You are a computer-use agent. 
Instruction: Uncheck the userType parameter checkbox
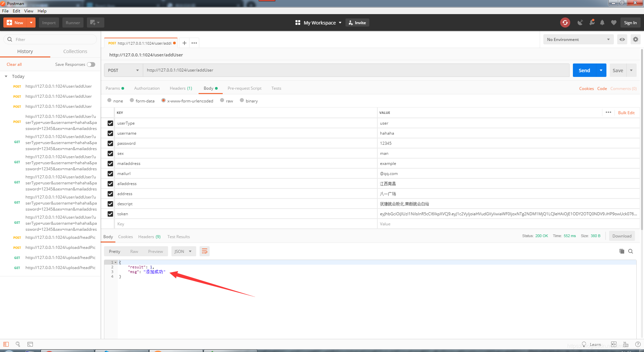pyautogui.click(x=110, y=123)
